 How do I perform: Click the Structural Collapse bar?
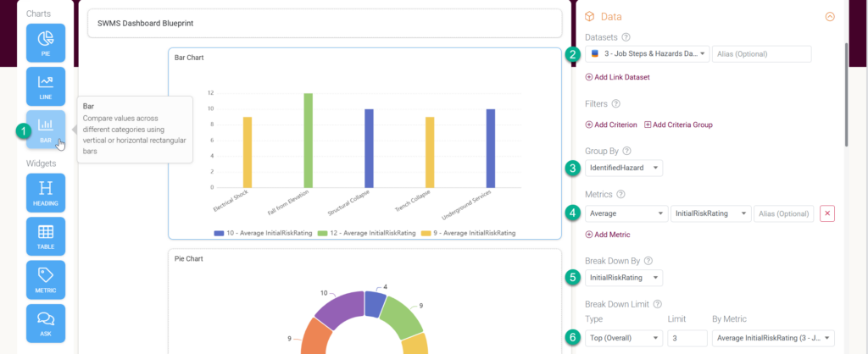click(369, 148)
